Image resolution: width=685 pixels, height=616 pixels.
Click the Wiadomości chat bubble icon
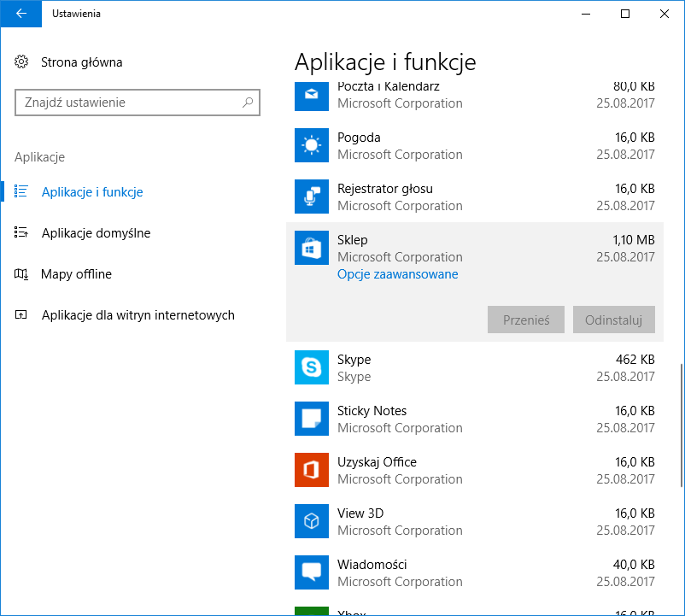[312, 573]
